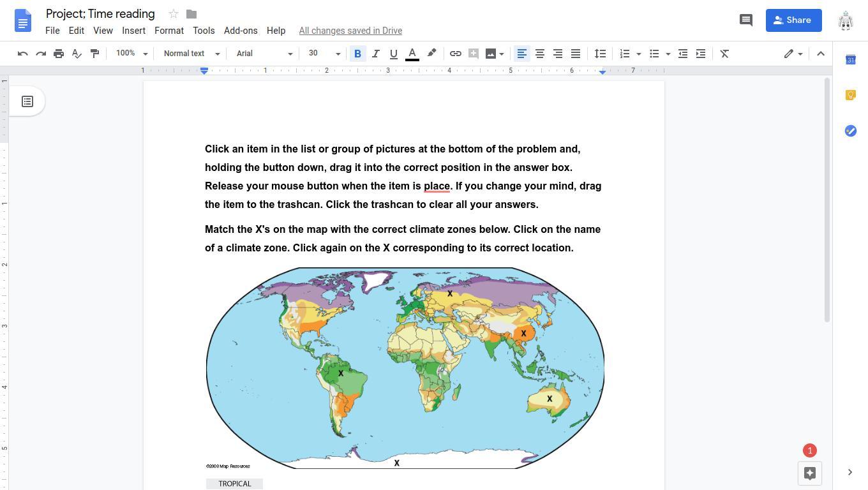Image resolution: width=868 pixels, height=490 pixels.
Task: Click the Share button
Action: [793, 20]
